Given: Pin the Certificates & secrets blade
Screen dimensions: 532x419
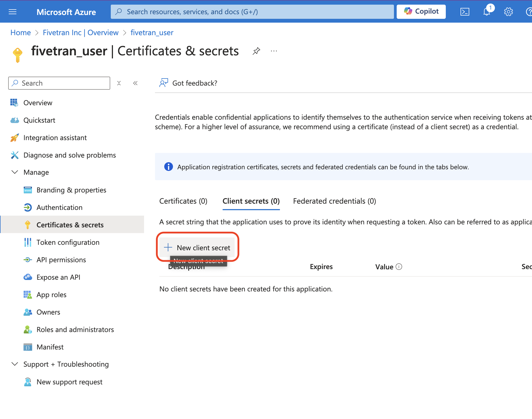Looking at the screenshot, I should coord(256,51).
